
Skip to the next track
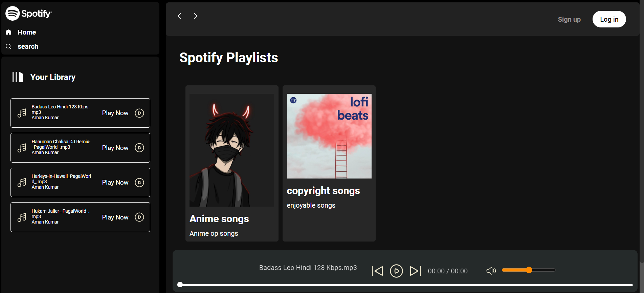coord(415,271)
